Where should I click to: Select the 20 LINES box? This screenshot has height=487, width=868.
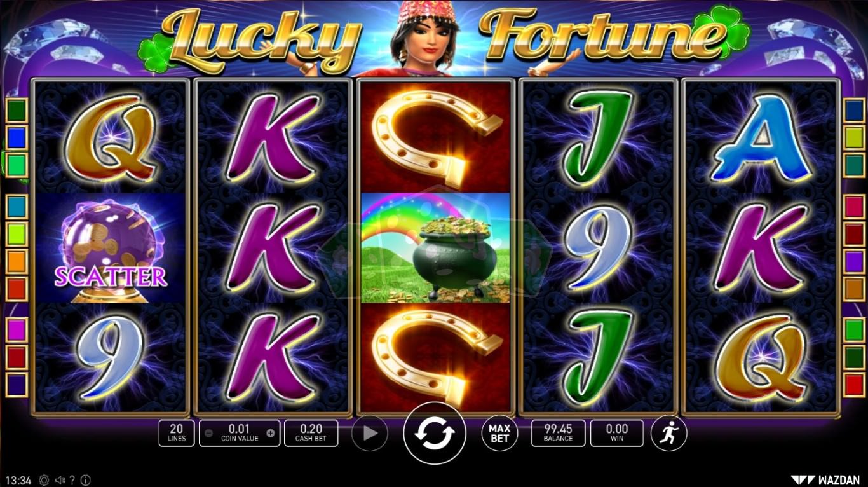pos(177,433)
